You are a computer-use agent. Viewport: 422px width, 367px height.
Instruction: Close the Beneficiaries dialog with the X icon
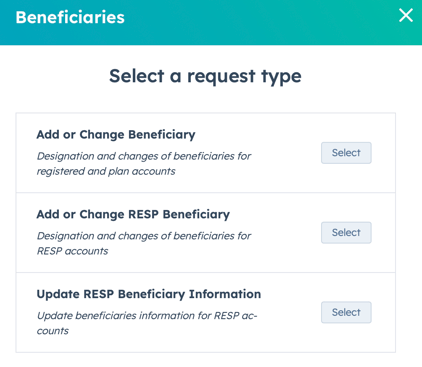[x=406, y=15]
